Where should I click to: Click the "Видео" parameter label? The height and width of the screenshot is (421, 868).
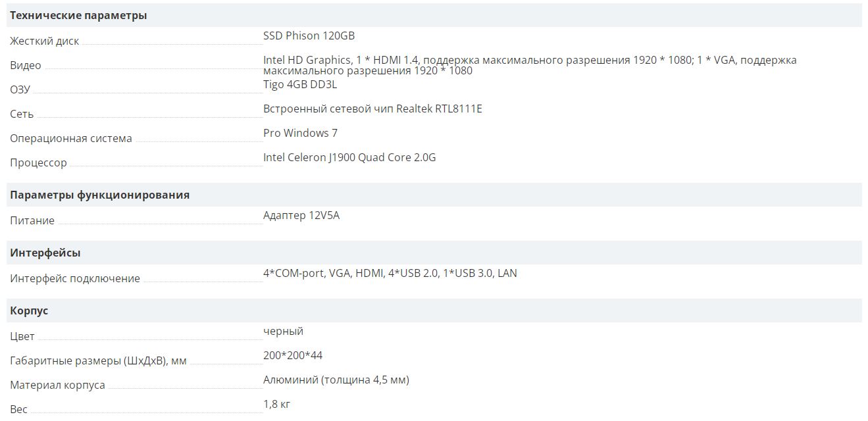coord(26,65)
